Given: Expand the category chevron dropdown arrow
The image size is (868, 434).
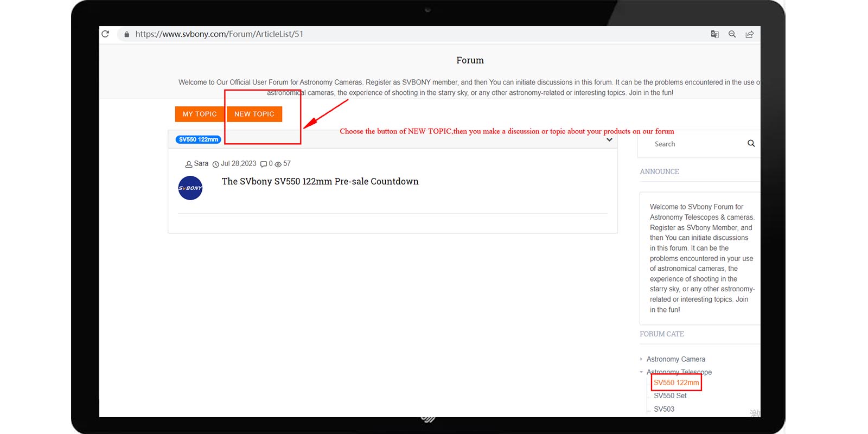Looking at the screenshot, I should [609, 140].
